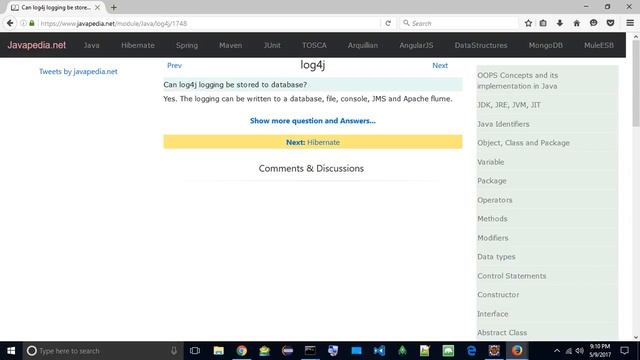Open 'Data types' sidebar topic
640x360 pixels.
496,257
